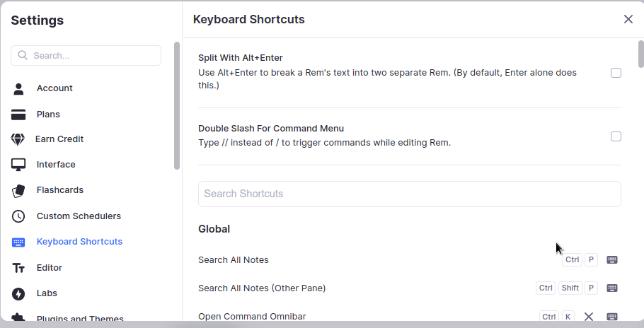Remove the Open Command Omnibar shortcut
This screenshot has height=328, width=644.
click(x=589, y=316)
